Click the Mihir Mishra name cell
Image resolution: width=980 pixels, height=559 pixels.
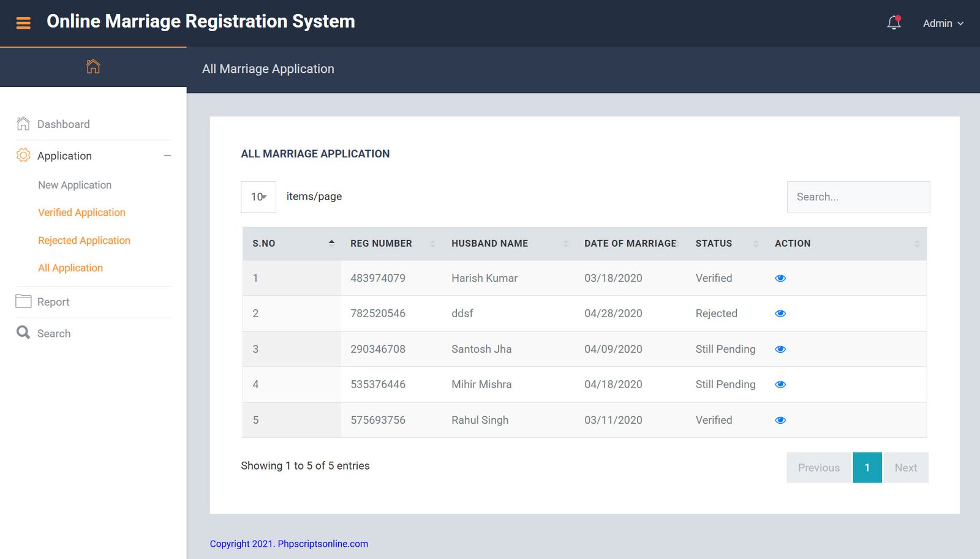(481, 385)
